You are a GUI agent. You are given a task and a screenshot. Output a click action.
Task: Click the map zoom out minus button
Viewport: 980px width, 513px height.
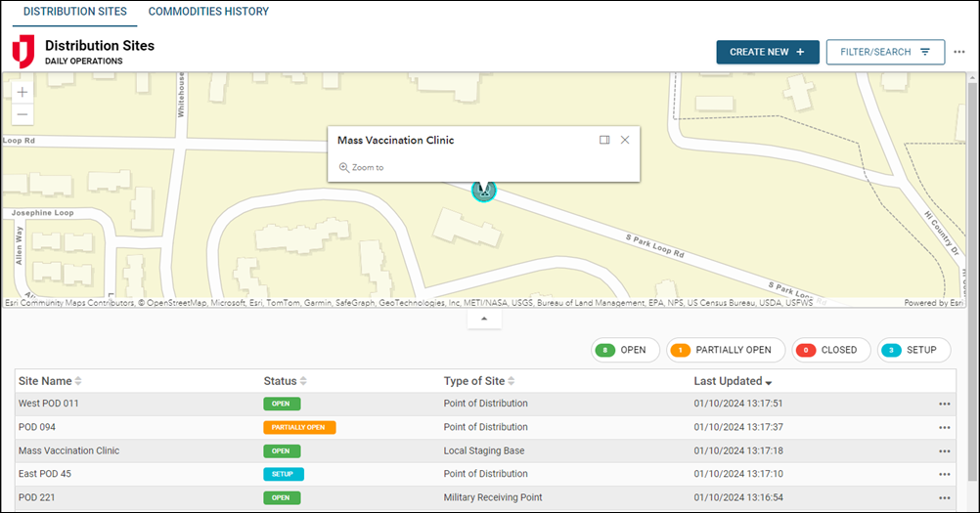[x=22, y=114]
